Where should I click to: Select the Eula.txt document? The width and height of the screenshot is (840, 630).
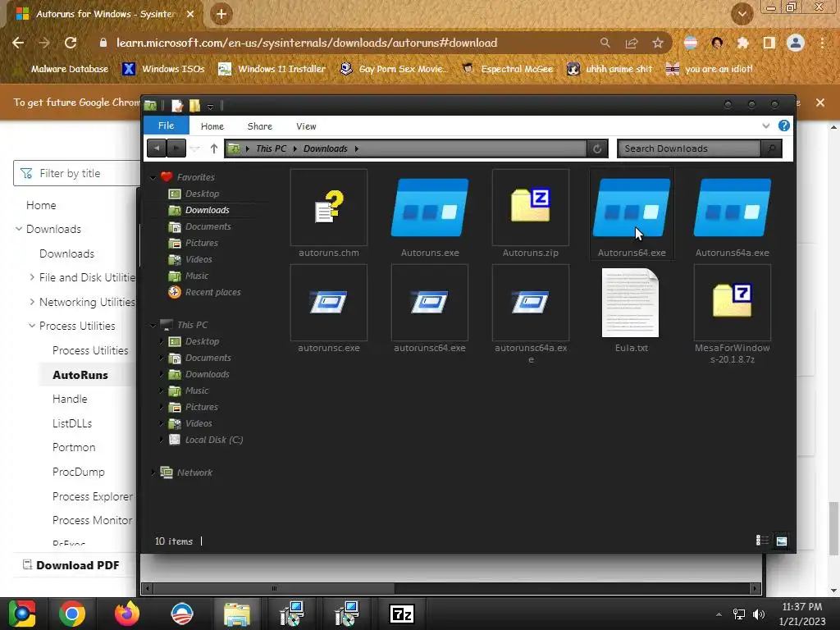[631, 309]
